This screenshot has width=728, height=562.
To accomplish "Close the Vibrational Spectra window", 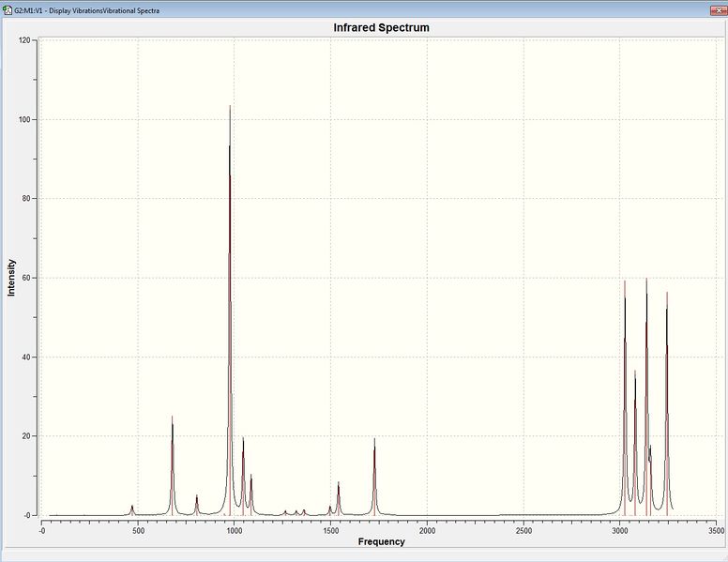I will pyautogui.click(x=719, y=10).
